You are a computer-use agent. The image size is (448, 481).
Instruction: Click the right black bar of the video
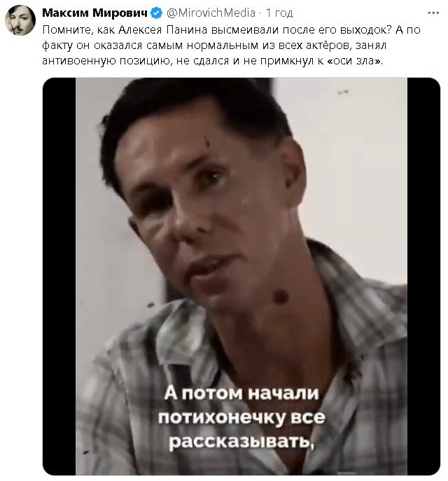[423, 276]
